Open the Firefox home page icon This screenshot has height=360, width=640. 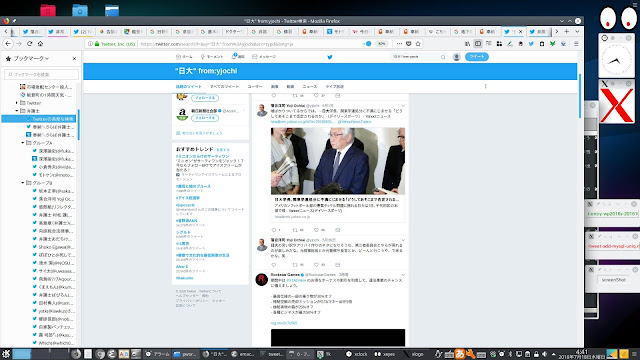(40, 44)
